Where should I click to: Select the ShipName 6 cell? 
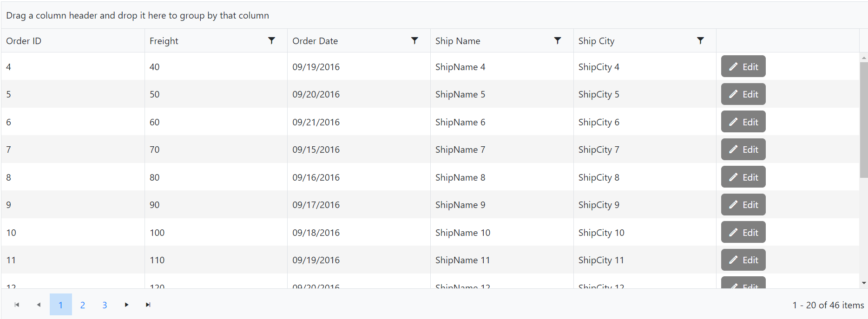pyautogui.click(x=460, y=122)
